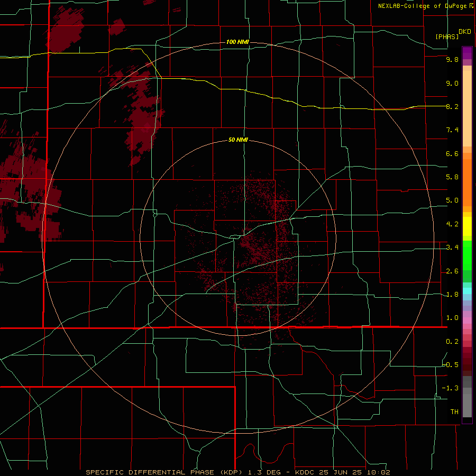Click the [PHAS] units label
Screen dimensions: 476x476
[x=447, y=36]
